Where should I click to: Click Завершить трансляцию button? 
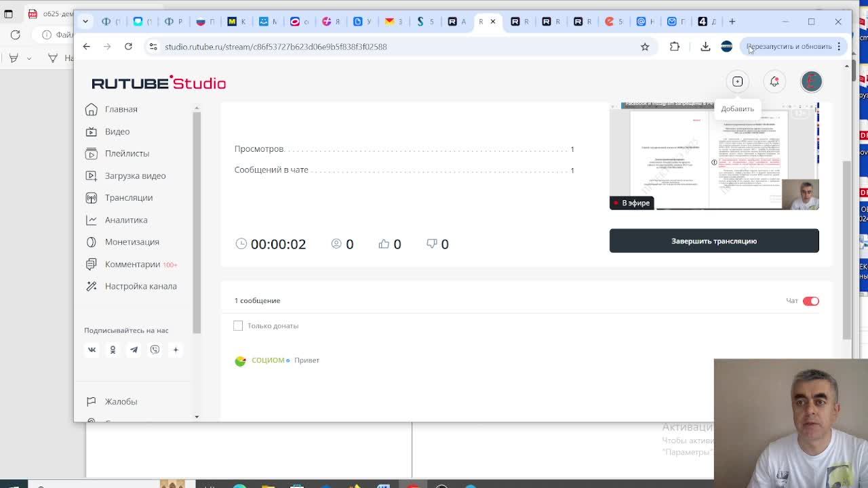(714, 241)
